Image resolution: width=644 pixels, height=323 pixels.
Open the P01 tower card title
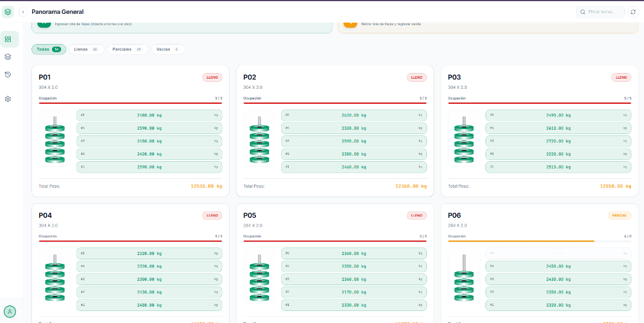[45, 77]
